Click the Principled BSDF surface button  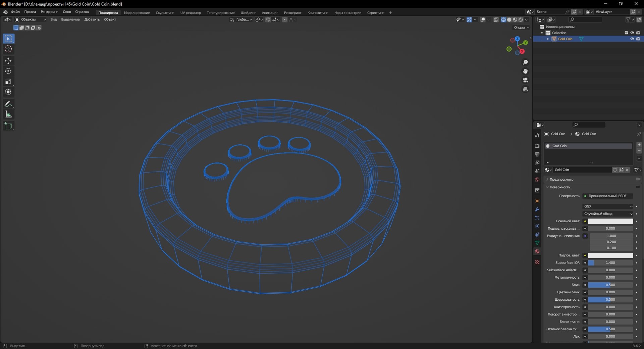pyautogui.click(x=608, y=196)
